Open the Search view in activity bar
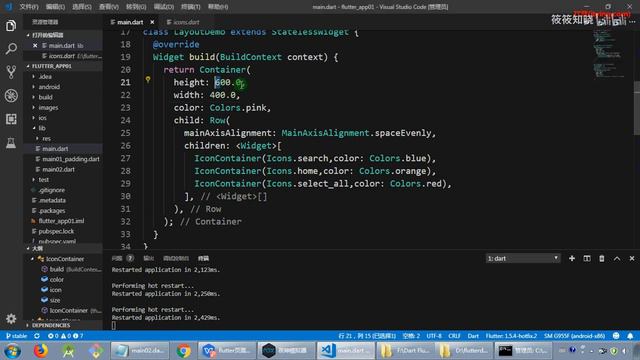Image resolution: width=640 pixels, height=360 pixels. coord(11,49)
